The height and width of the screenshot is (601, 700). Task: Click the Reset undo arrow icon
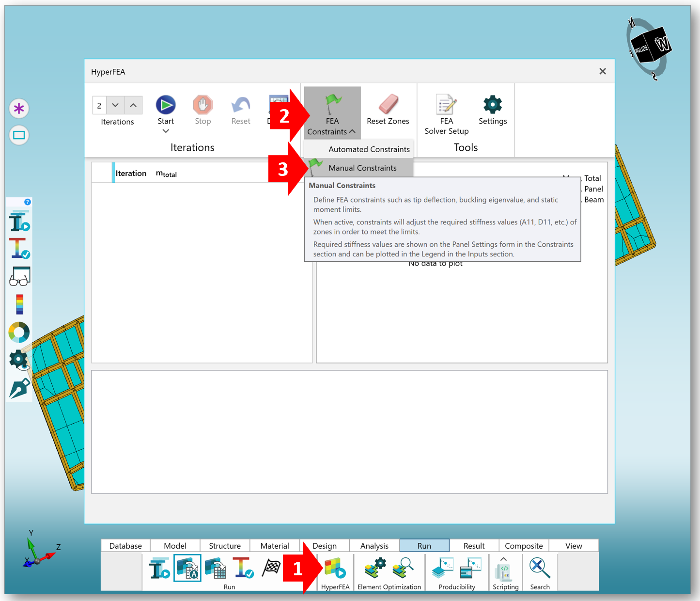point(241,105)
